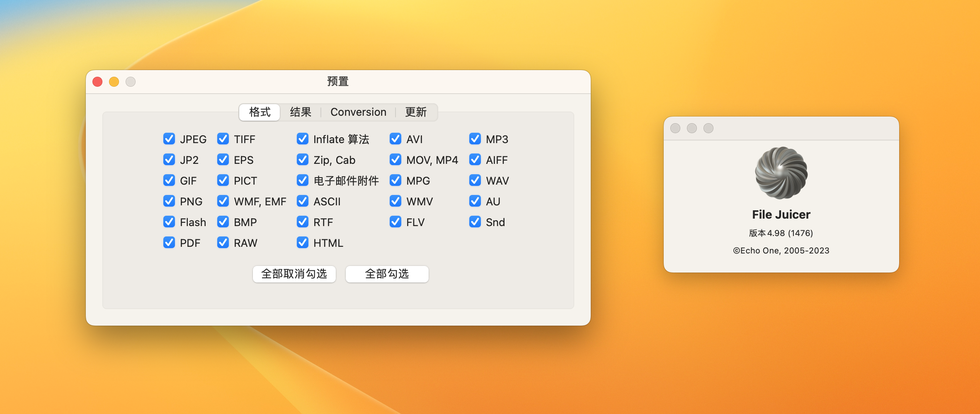Uncheck the Flash checkbox
The image size is (980, 414).
point(169,222)
